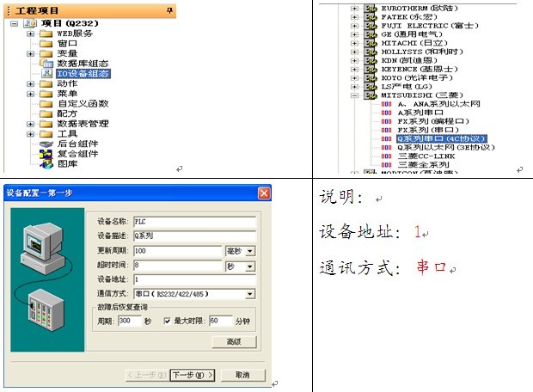Click the FATEK (永宏) vendor icon

pyautogui.click(x=371, y=17)
